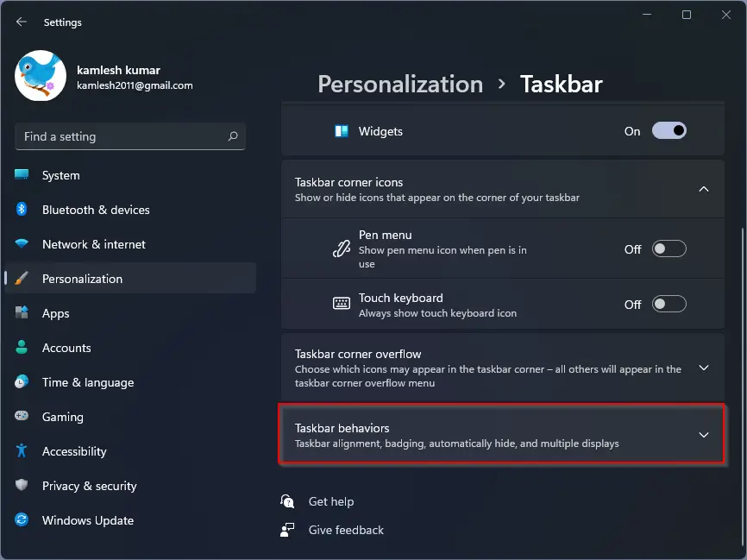Open Bluetooth & devices settings

(x=24, y=210)
